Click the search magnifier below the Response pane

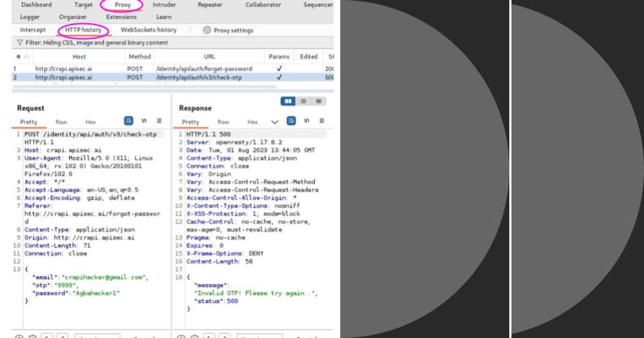(x=180, y=336)
